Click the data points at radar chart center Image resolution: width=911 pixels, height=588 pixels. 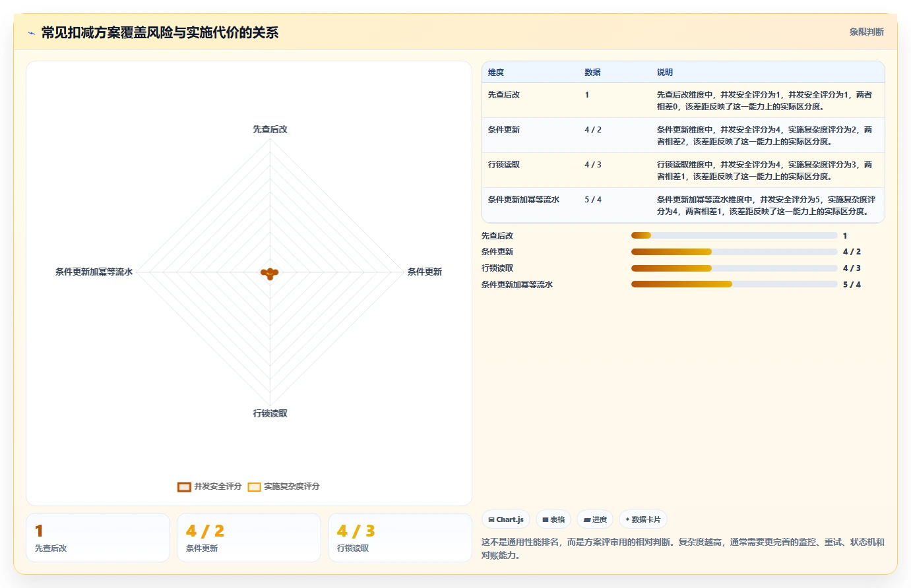[x=270, y=273]
